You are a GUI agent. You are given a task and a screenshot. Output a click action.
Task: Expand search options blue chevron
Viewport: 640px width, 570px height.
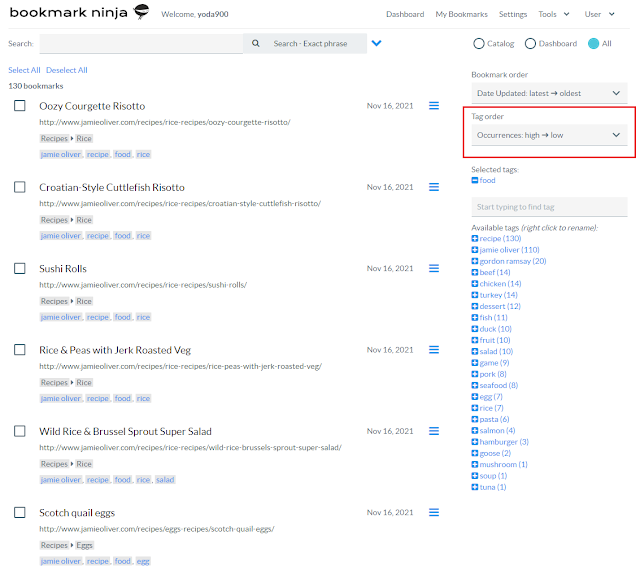[376, 43]
